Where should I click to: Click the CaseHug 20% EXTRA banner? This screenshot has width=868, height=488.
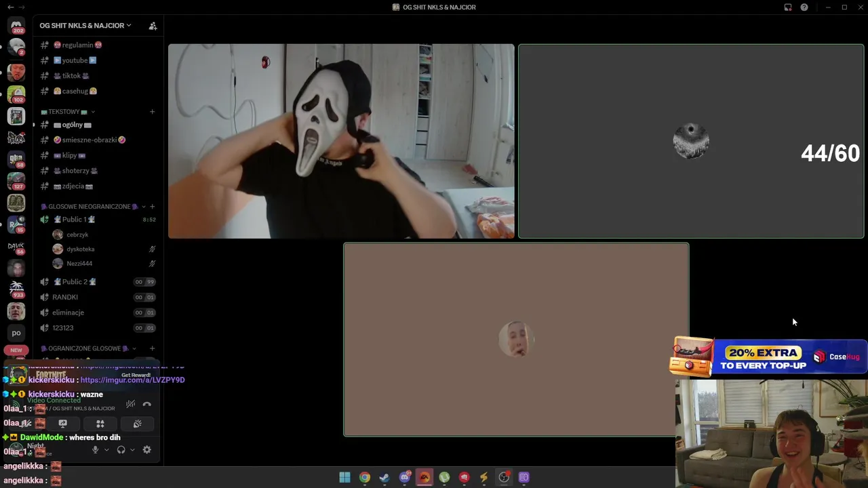click(x=768, y=357)
